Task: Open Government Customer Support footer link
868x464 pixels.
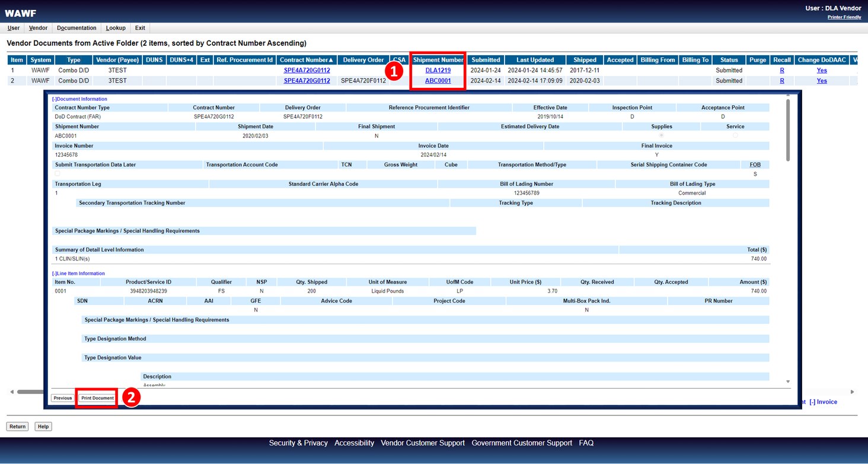Action: (522, 443)
